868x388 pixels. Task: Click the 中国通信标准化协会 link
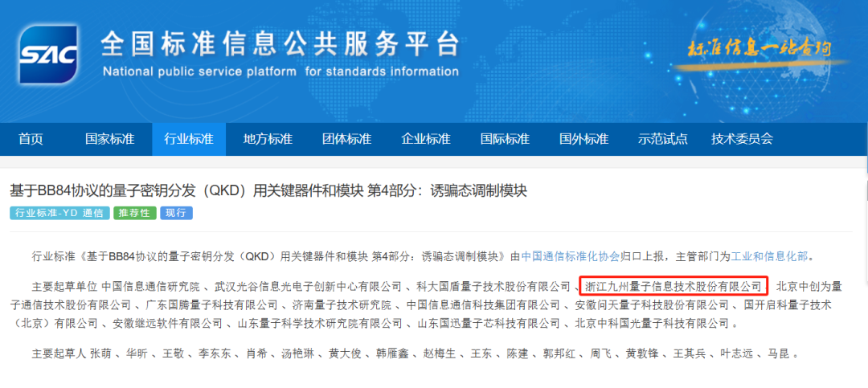[x=570, y=257]
